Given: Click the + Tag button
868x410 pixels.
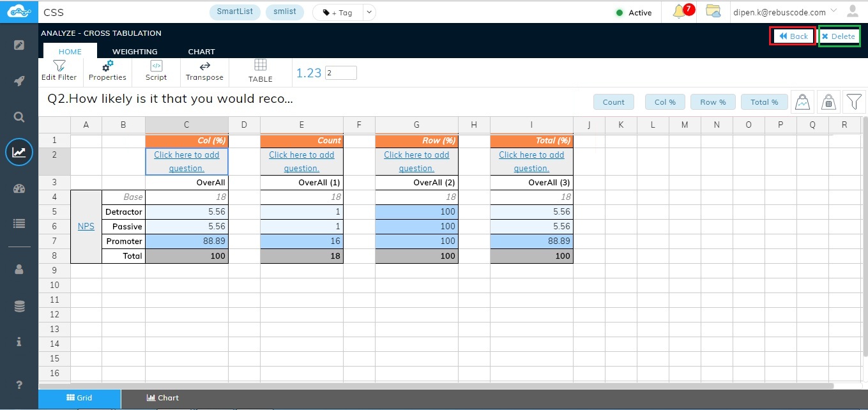Looking at the screenshot, I should (x=337, y=12).
